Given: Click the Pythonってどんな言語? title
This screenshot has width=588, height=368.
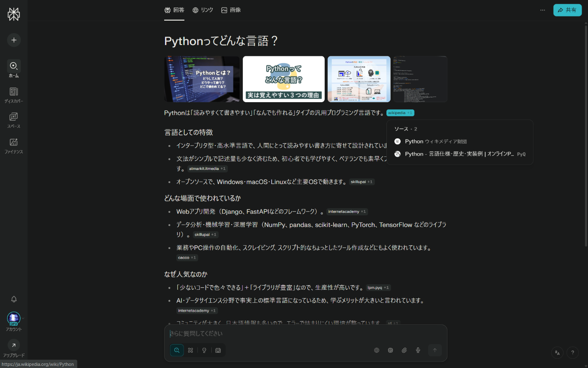Looking at the screenshot, I should 221,41.
